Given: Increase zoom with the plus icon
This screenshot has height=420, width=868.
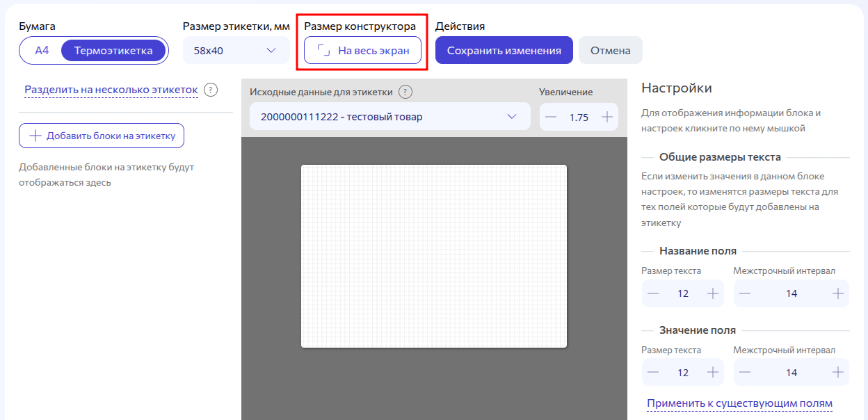Looking at the screenshot, I should (606, 117).
